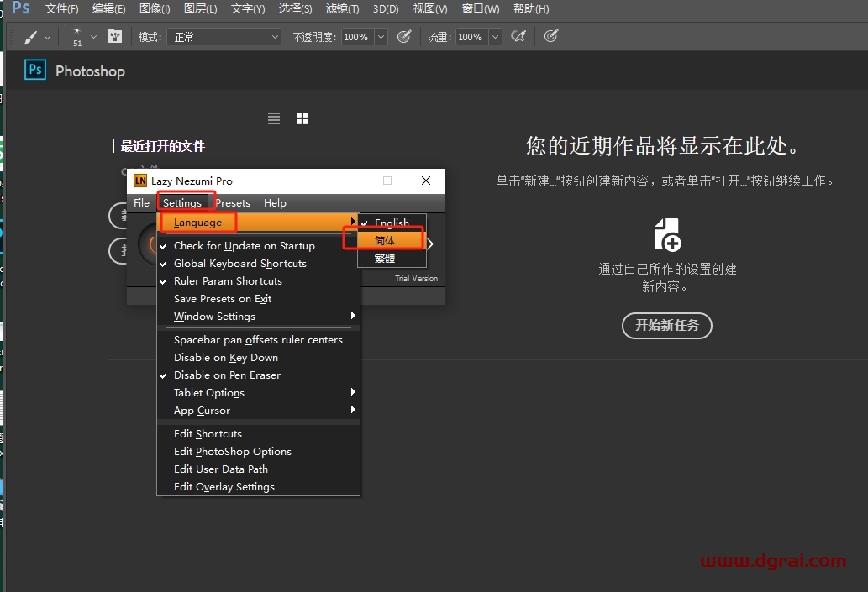This screenshot has height=592, width=868.
Task: Open the 3D(D) menu
Action: 386,9
